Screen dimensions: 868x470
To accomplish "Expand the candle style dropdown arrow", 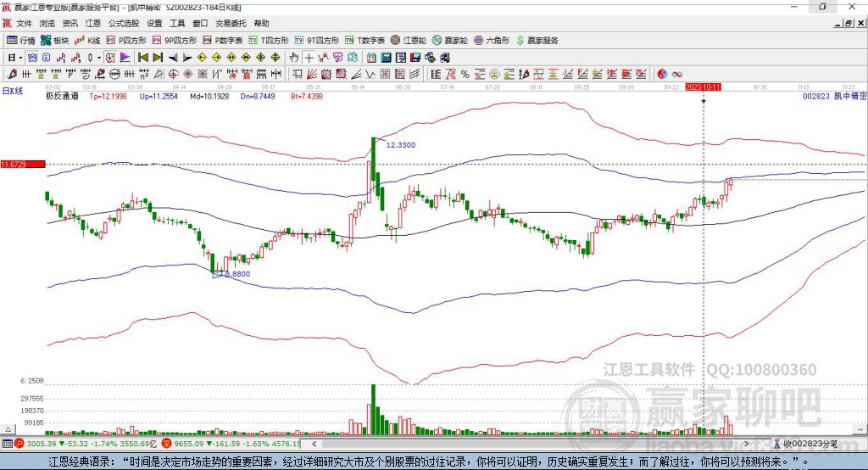I will point(99,58).
